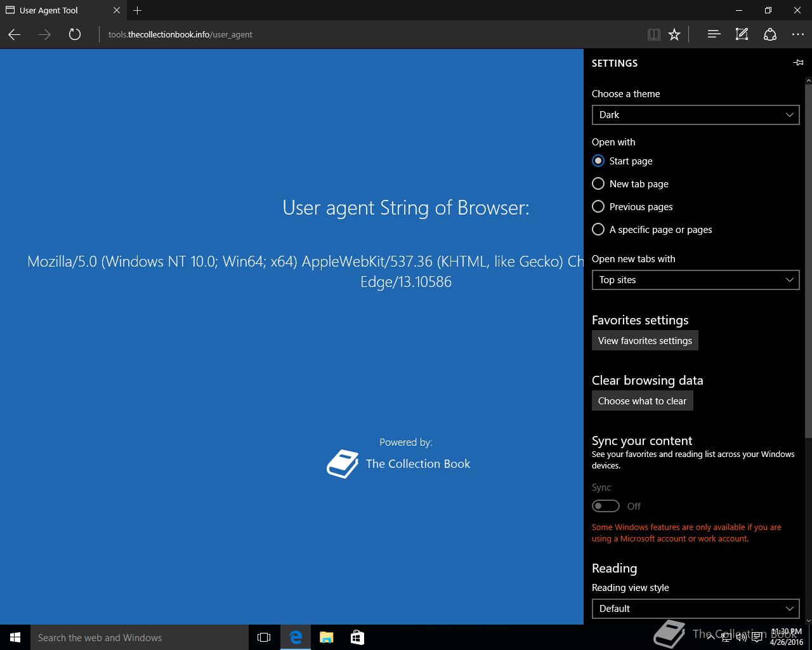The image size is (812, 650).
Task: Choose A specific page or pages option
Action: coord(652,230)
